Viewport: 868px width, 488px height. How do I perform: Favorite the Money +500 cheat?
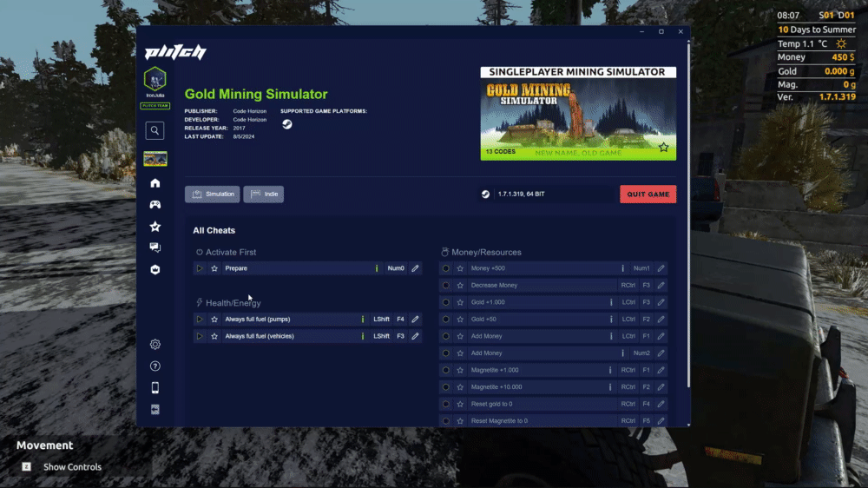click(460, 268)
